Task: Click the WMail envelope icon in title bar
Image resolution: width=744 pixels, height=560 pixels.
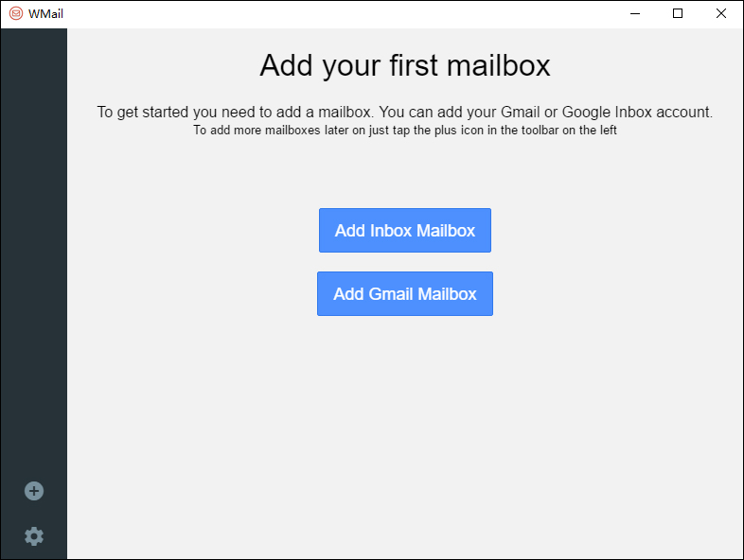Action: coord(15,14)
